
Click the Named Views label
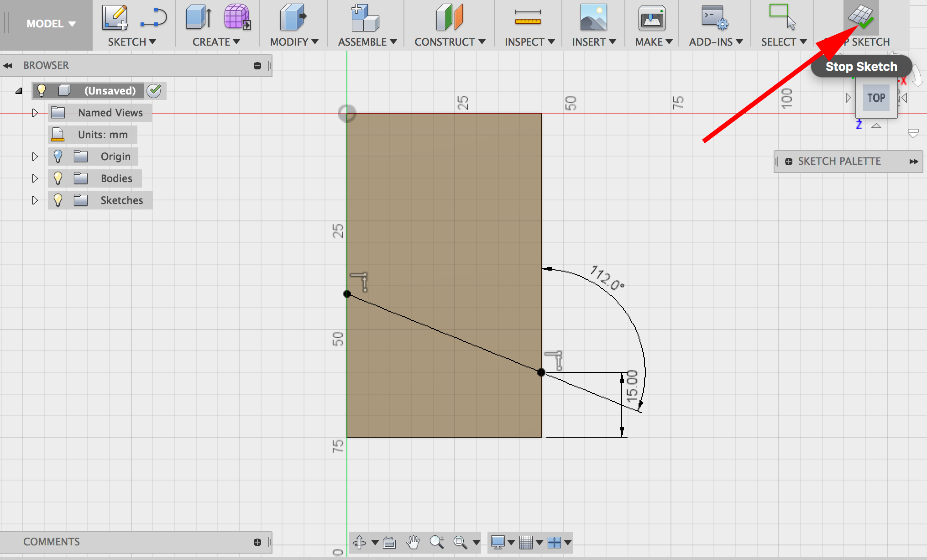coord(110,113)
